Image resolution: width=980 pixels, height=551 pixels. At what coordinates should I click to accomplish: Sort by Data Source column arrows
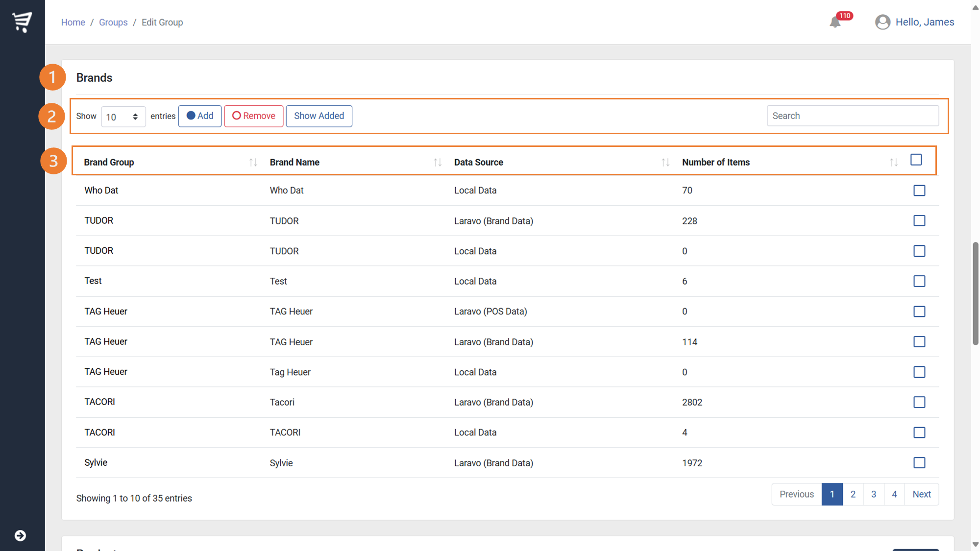[x=665, y=162]
